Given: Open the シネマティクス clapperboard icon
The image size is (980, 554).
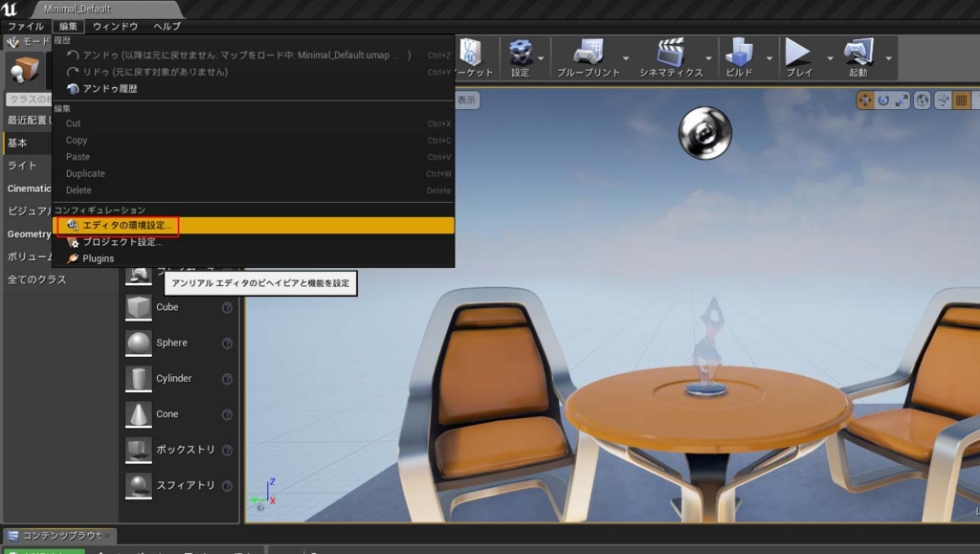Looking at the screenshot, I should 671,53.
